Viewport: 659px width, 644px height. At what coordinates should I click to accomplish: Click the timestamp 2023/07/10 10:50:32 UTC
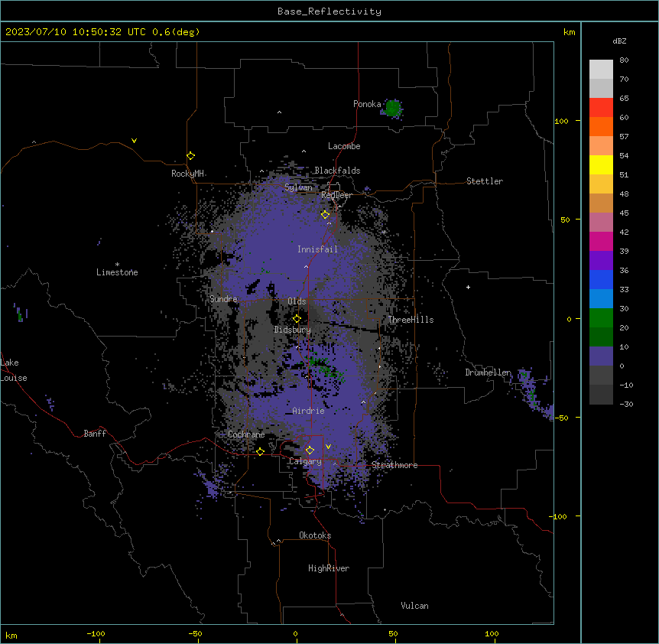(x=75, y=32)
